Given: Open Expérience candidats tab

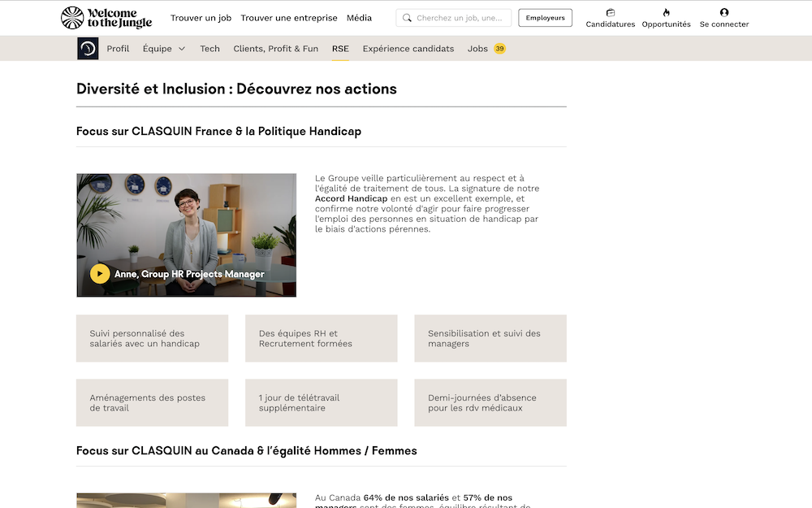Looking at the screenshot, I should [408, 49].
